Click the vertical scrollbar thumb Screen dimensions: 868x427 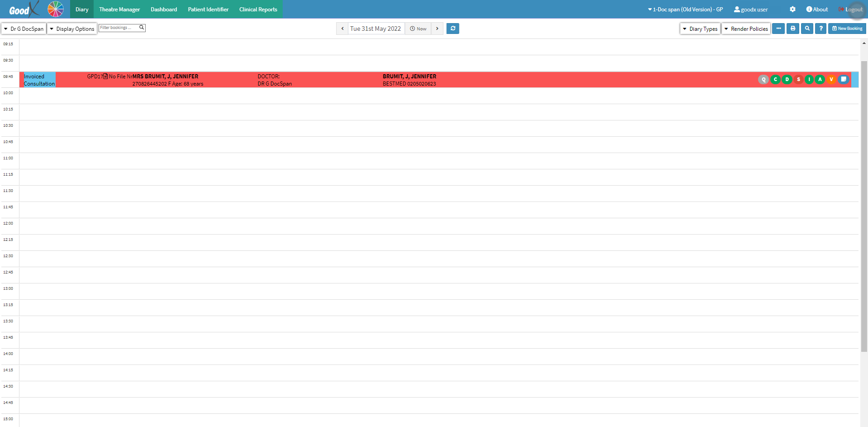(x=864, y=206)
